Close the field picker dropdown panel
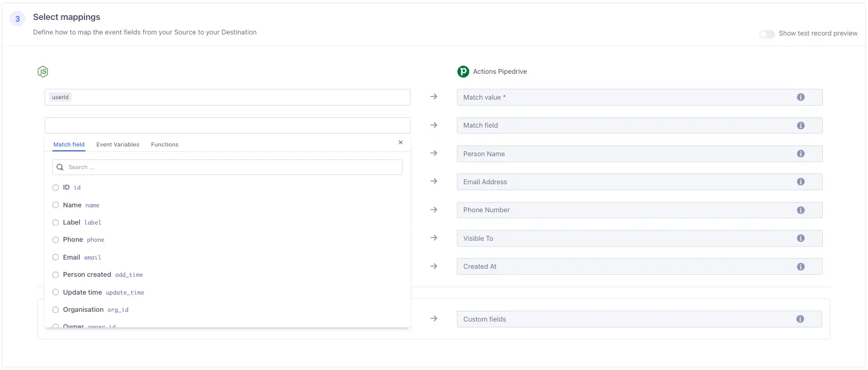 400,143
